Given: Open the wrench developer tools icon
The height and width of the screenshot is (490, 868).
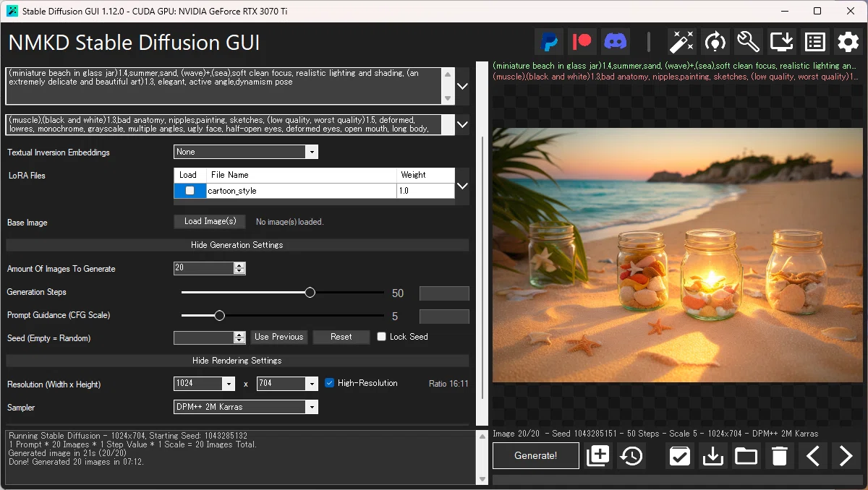Looking at the screenshot, I should tap(748, 42).
